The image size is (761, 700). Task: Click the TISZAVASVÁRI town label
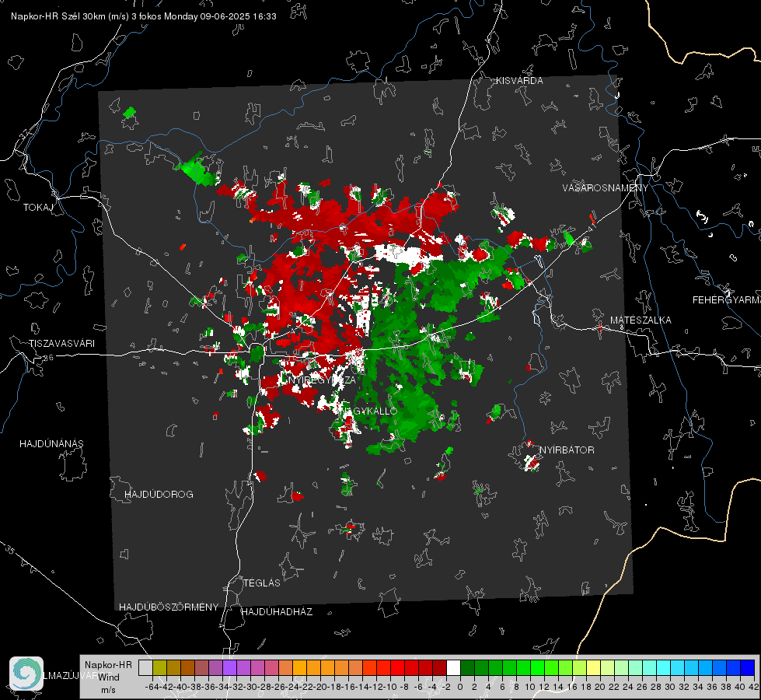(x=61, y=344)
